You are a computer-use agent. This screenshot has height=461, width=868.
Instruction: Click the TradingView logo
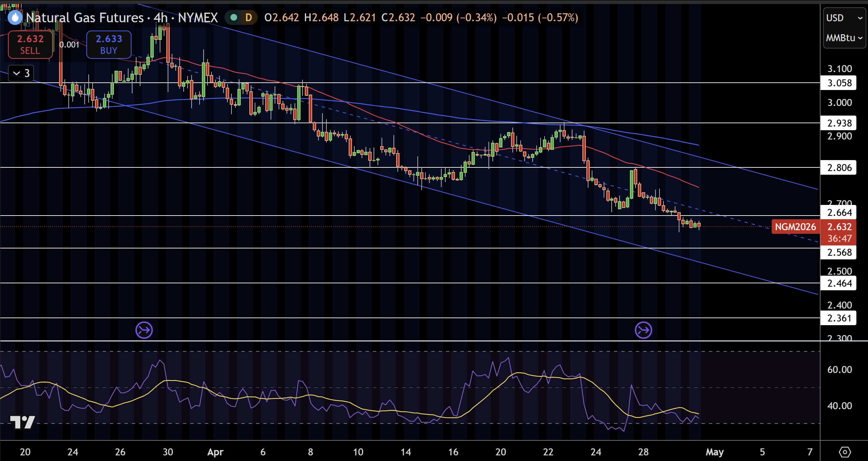[23, 422]
